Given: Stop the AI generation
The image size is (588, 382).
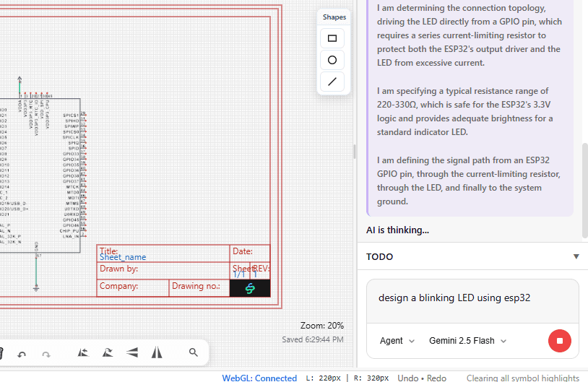Looking at the screenshot, I should [560, 341].
